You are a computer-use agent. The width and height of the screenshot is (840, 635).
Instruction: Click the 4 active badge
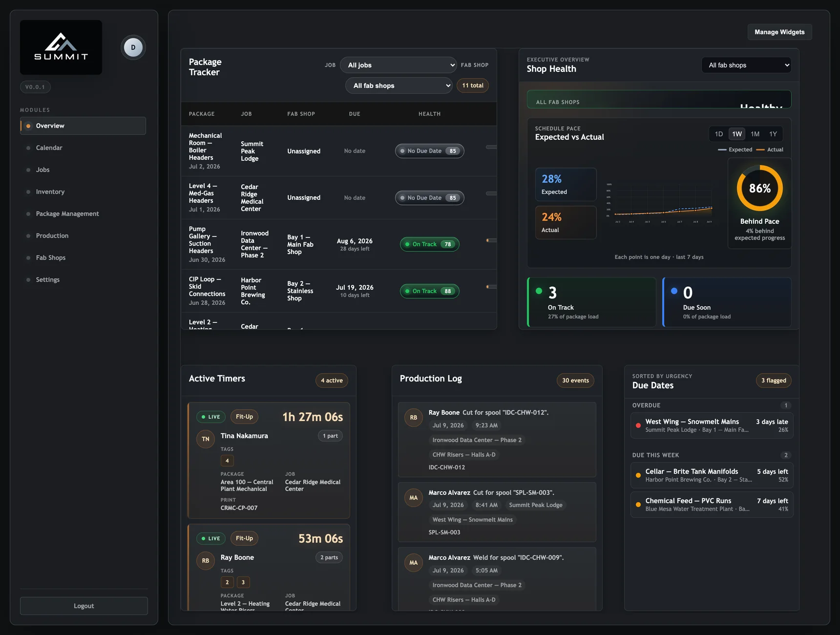[332, 381]
